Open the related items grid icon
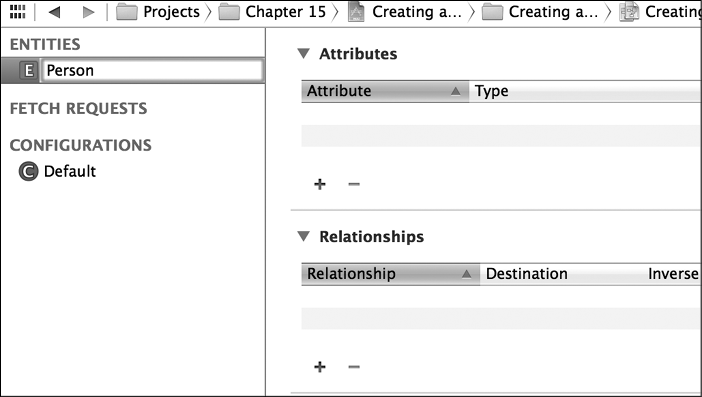 pos(17,12)
